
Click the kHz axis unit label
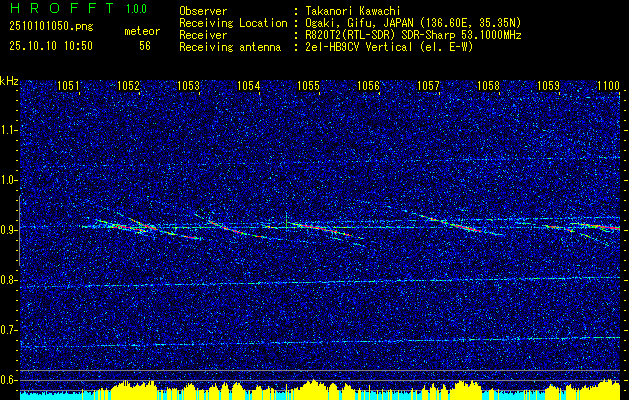tap(9, 81)
